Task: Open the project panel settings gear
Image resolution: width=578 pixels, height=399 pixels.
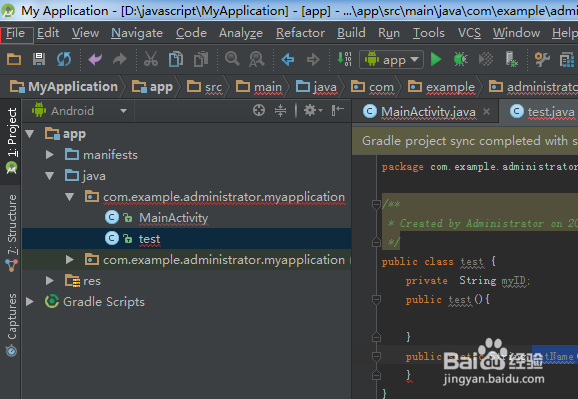Action: tap(313, 110)
